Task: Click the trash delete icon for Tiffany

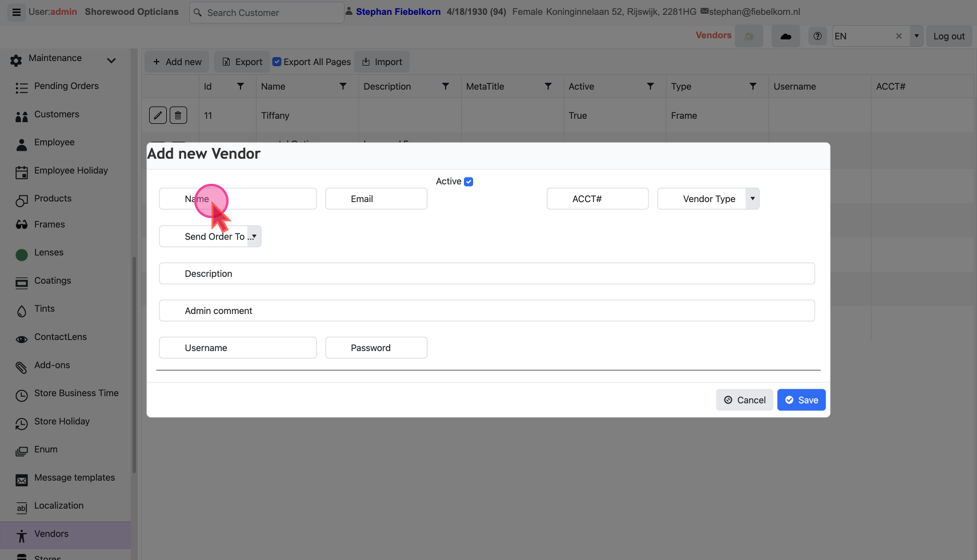Action: [x=178, y=115]
